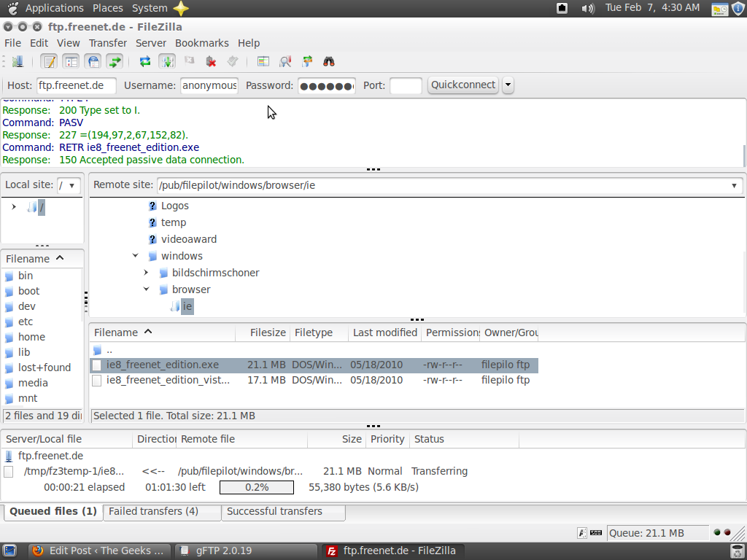Click the black 'SCO' status bar indicator
Viewport: 747px width, 560px height.
pyautogui.click(x=596, y=533)
